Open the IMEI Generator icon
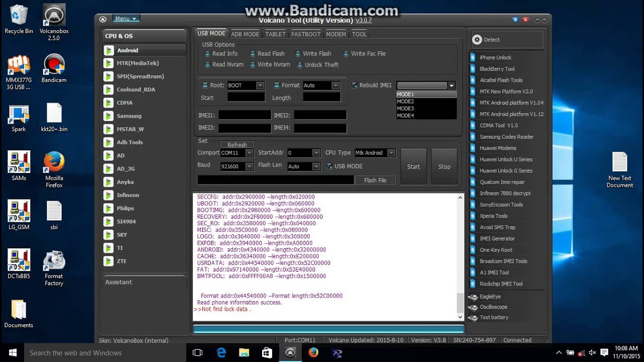Screen dimensions: 644x362 coord(472,238)
